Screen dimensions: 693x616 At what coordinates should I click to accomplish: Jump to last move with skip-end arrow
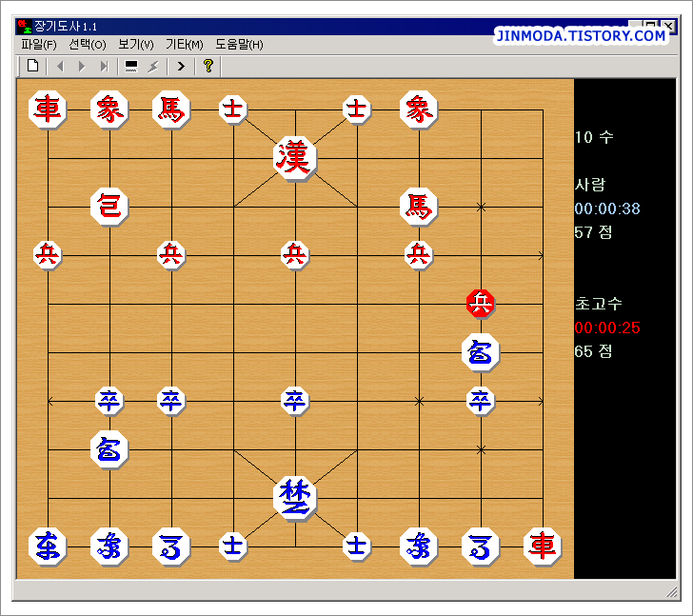[104, 67]
